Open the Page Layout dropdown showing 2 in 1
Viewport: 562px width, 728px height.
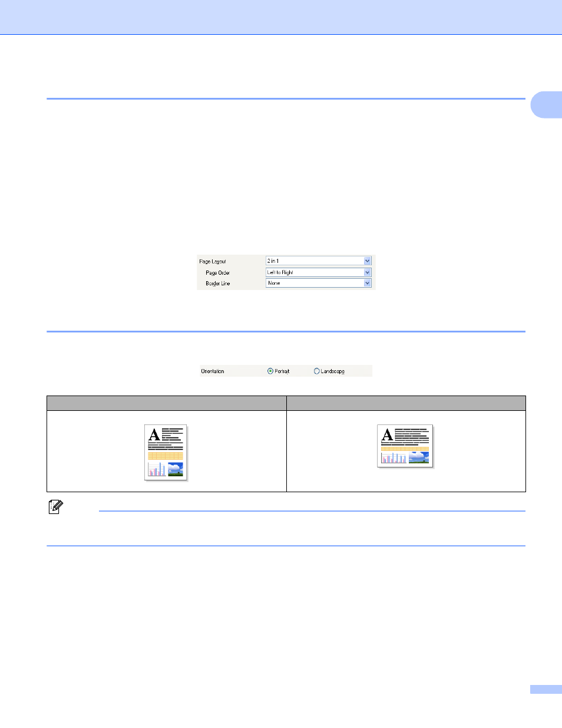click(x=318, y=261)
